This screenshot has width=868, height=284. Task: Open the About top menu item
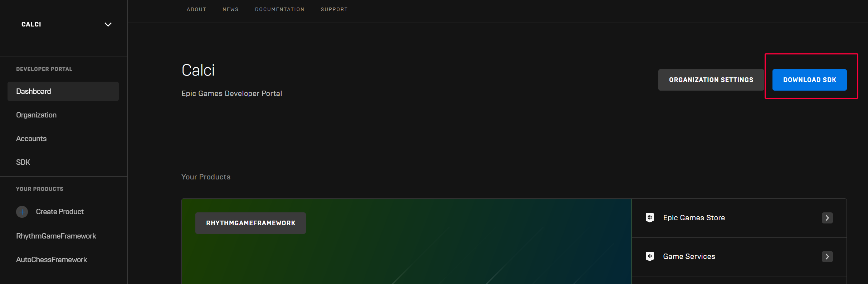coord(196,9)
